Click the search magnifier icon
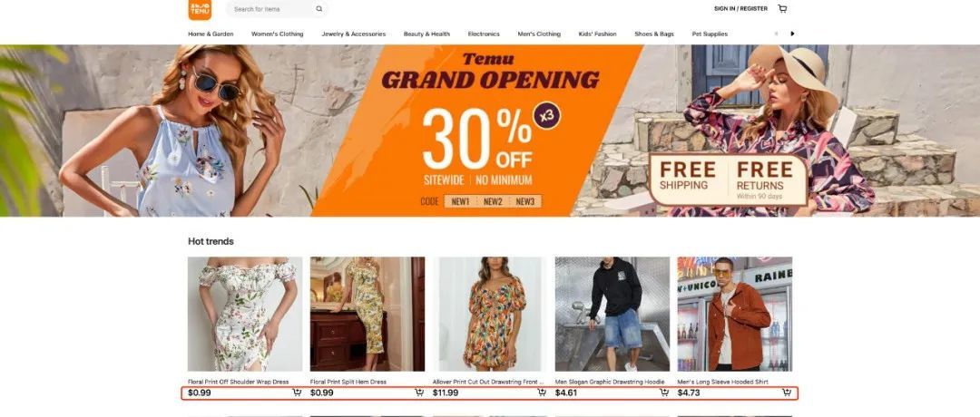Image resolution: width=980 pixels, height=417 pixels. click(318, 9)
